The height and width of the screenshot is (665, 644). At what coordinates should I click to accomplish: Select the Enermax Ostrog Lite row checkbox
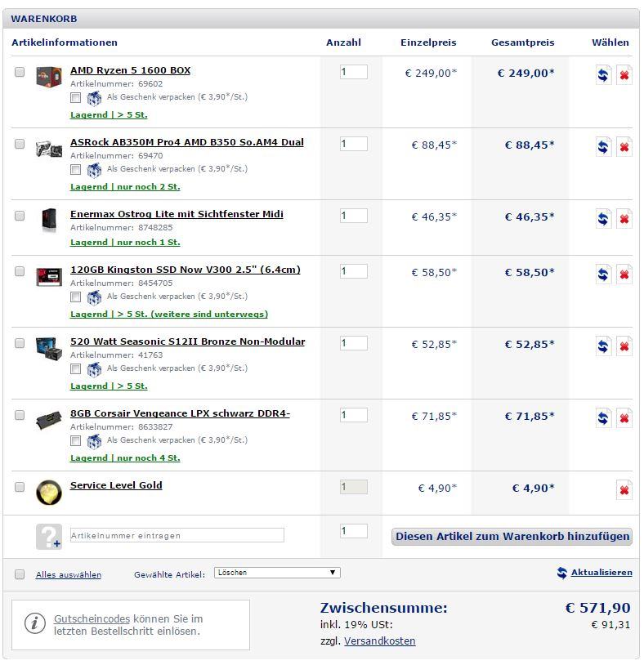[x=20, y=216]
